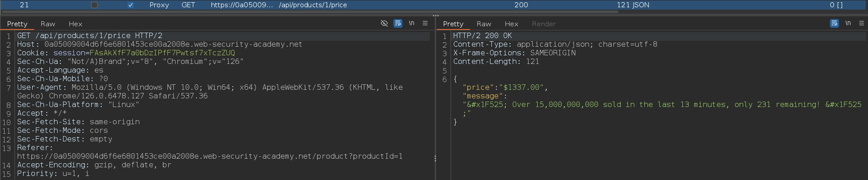
Task: Click the 'Sec-Ch-Ua:' brand header line
Action: 130,62
